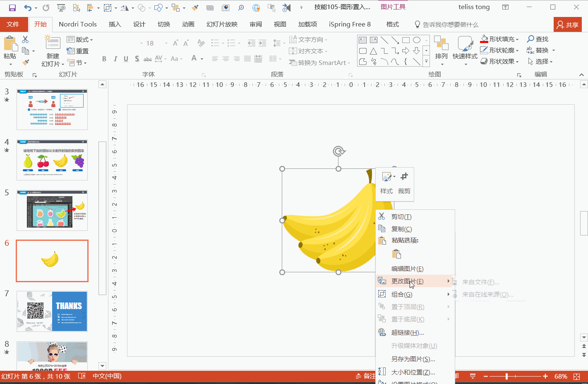The width and height of the screenshot is (588, 384).
Task: Click the 快速样式 (Quick Styles) button
Action: [465, 50]
